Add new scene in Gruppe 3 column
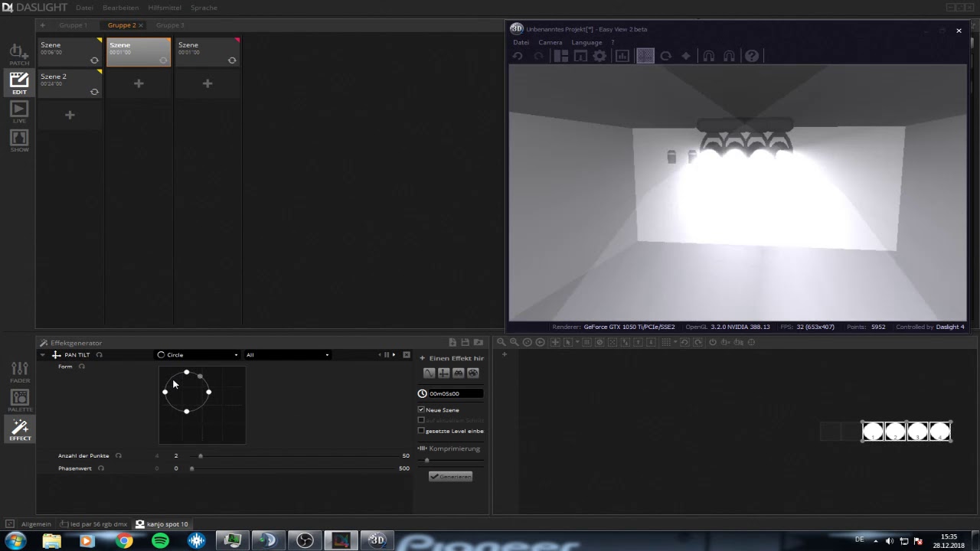This screenshot has width=980, height=551. coord(207,83)
